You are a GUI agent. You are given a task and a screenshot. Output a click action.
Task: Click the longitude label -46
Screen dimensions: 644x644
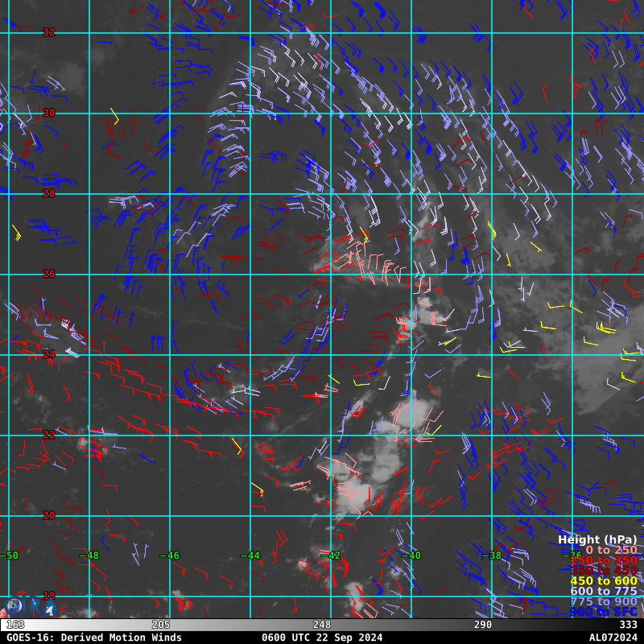[170, 555]
